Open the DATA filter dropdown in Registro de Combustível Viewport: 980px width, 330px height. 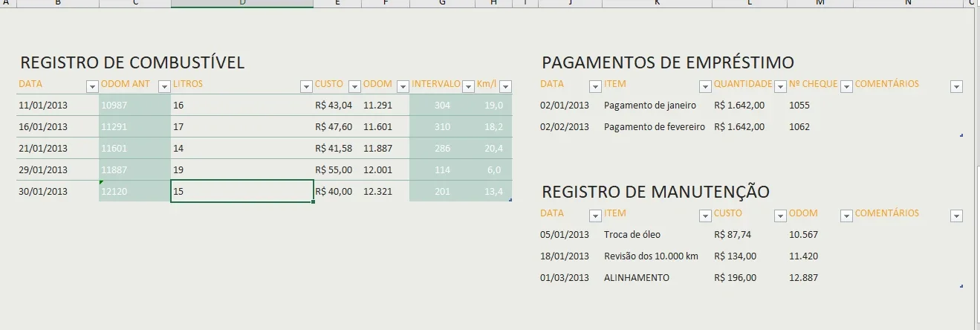click(x=92, y=87)
